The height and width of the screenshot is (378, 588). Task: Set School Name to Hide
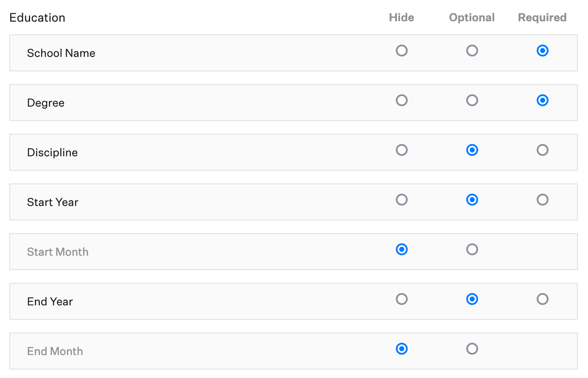pyautogui.click(x=401, y=50)
